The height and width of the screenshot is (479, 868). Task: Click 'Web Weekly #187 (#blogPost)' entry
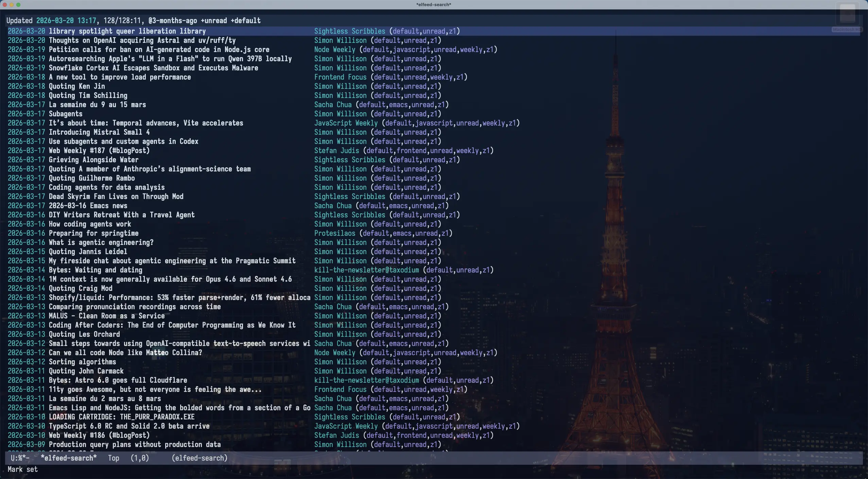click(99, 151)
